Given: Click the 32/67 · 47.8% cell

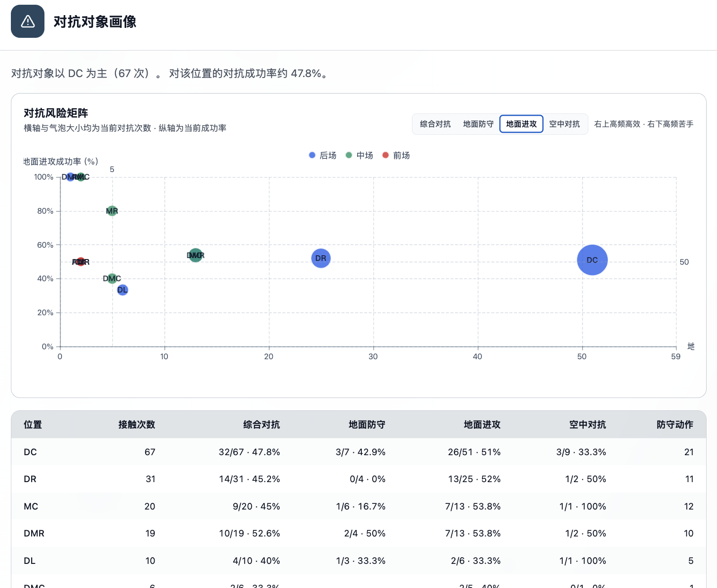Looking at the screenshot, I should point(249,452).
